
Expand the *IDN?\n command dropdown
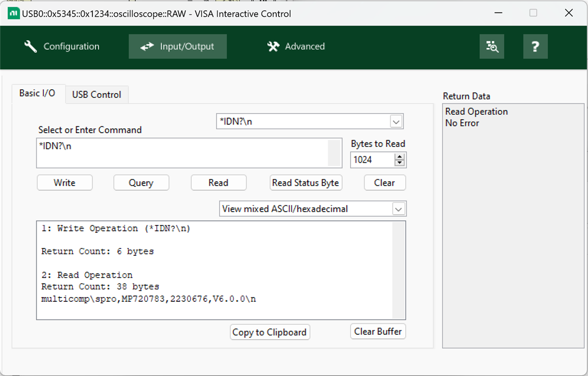tap(396, 122)
